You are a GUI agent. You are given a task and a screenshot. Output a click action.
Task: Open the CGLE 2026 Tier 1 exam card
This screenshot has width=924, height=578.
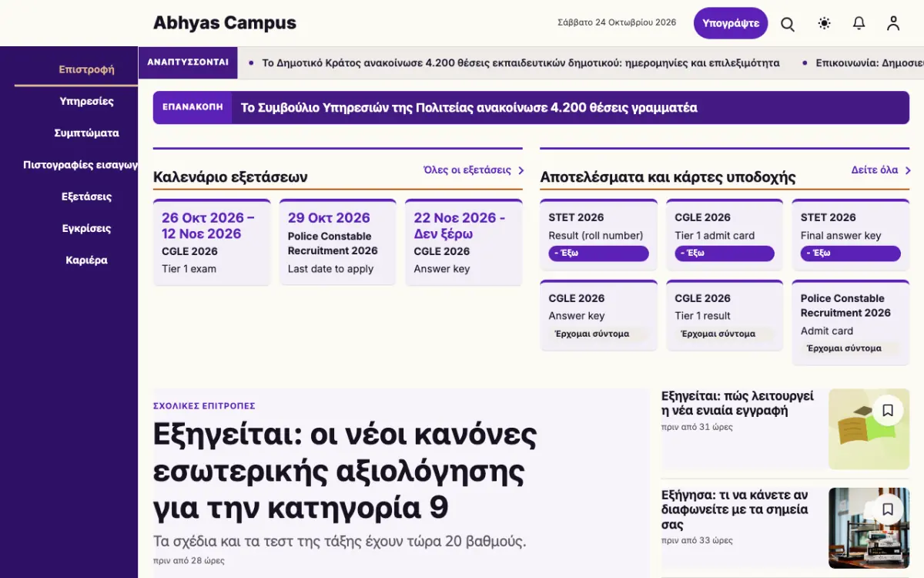(212, 242)
